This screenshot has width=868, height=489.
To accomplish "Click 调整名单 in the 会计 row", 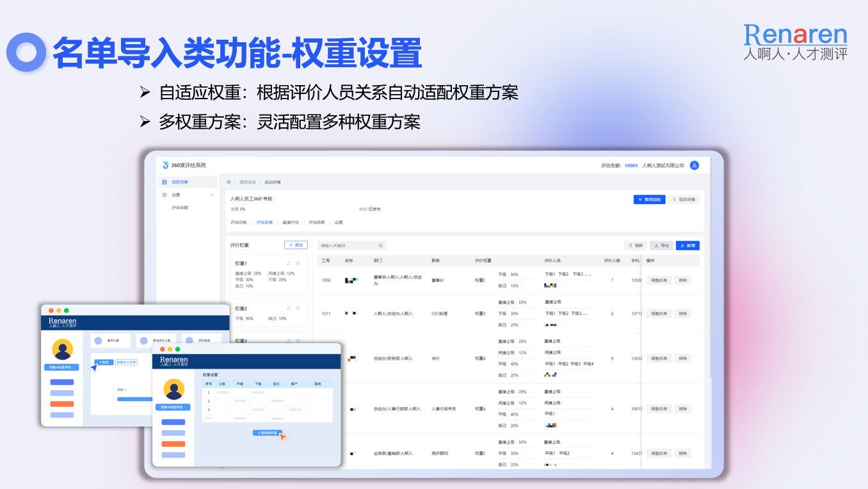I will coord(659,358).
